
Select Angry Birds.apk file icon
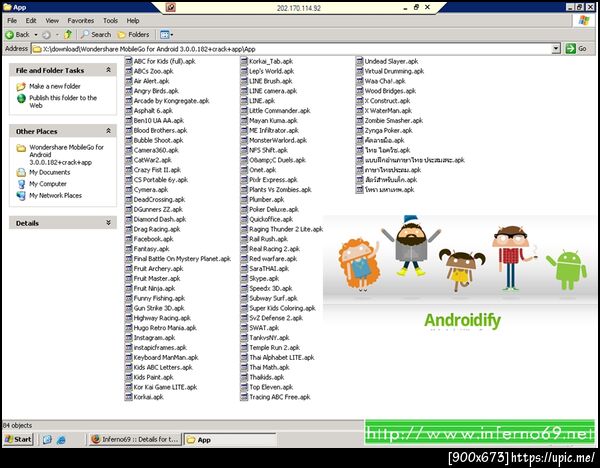click(129, 91)
